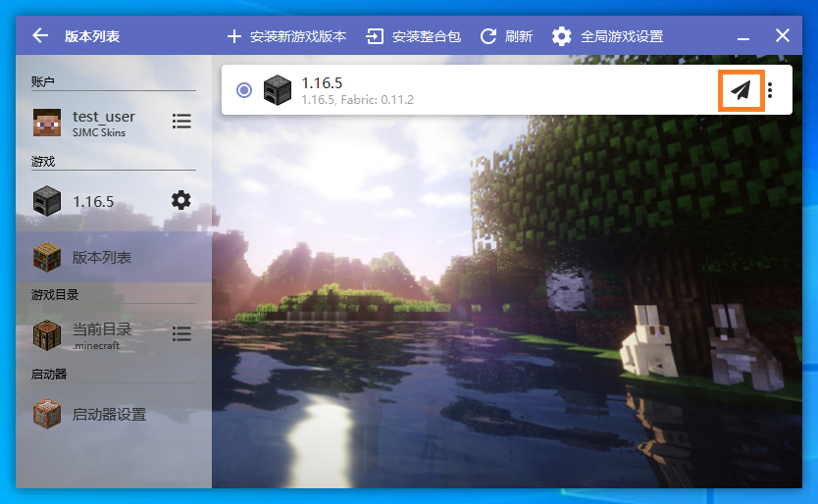Open 全局游戏设置 global game settings
818x504 pixels.
(607, 36)
